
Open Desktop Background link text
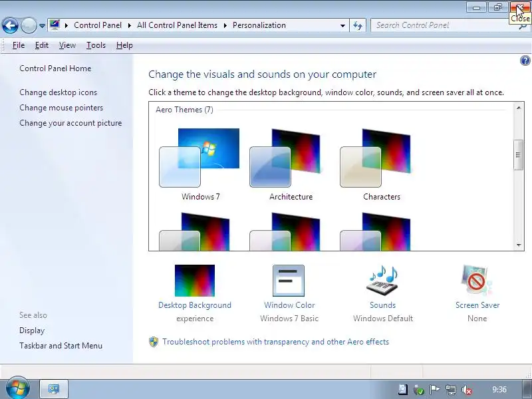point(195,305)
